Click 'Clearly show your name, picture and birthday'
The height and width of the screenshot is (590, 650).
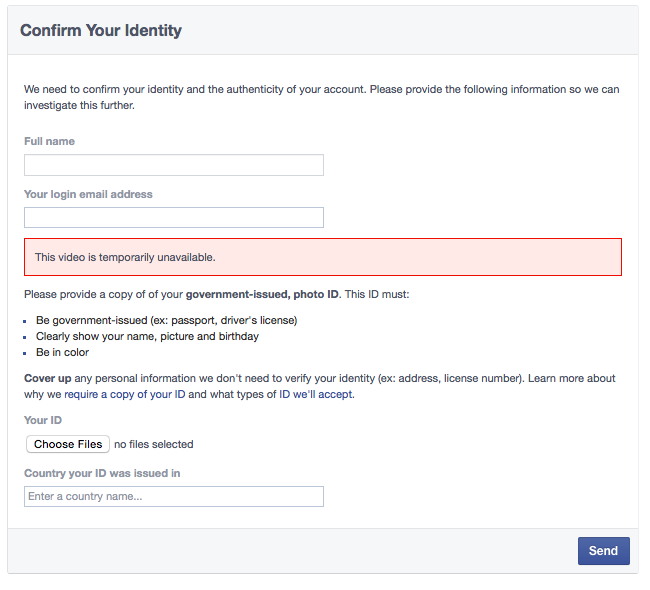point(147,336)
